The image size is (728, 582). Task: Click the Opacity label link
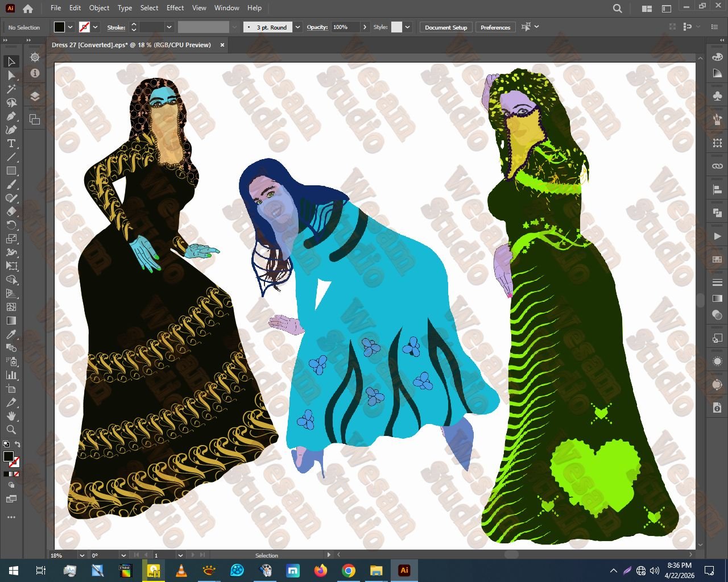[317, 27]
